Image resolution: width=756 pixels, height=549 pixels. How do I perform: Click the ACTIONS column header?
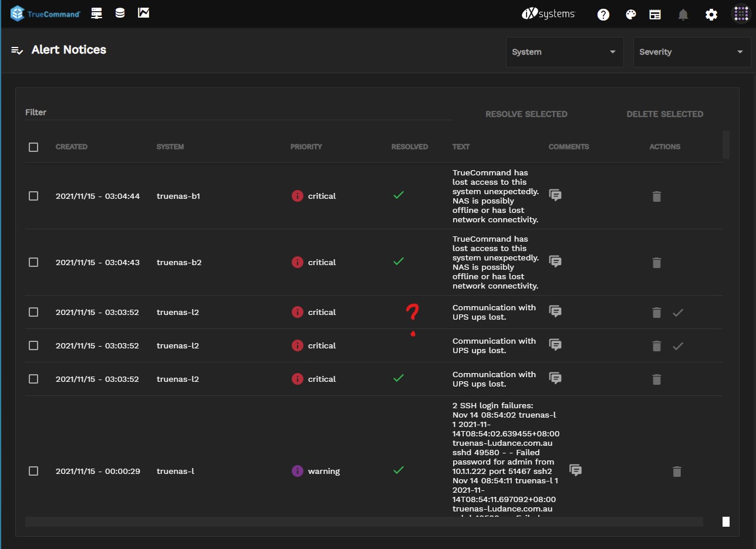coord(665,147)
